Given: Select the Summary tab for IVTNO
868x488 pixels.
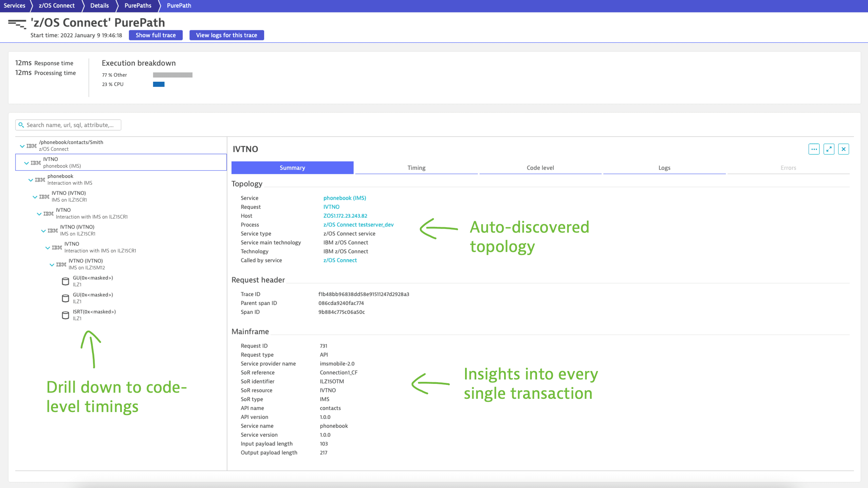Looking at the screenshot, I should (x=292, y=168).
